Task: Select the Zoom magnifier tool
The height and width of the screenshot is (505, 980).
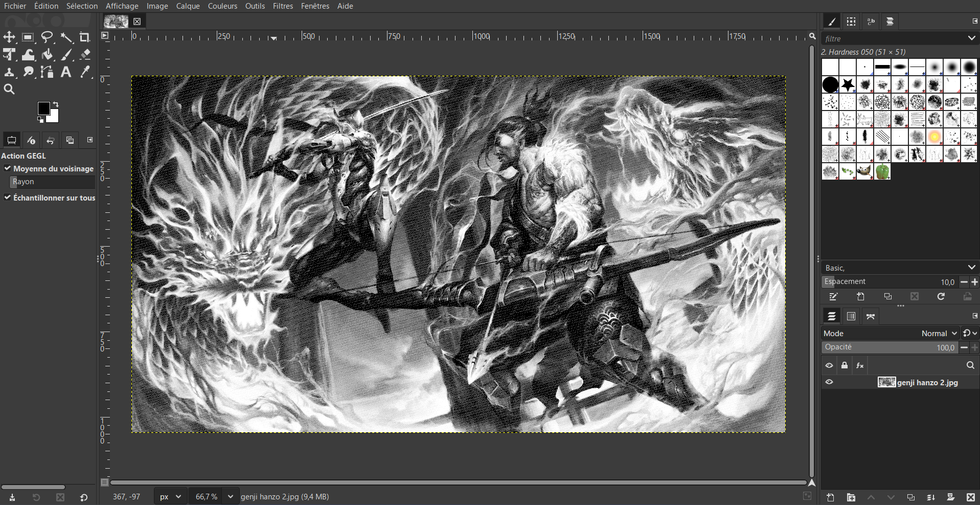Action: coord(9,90)
